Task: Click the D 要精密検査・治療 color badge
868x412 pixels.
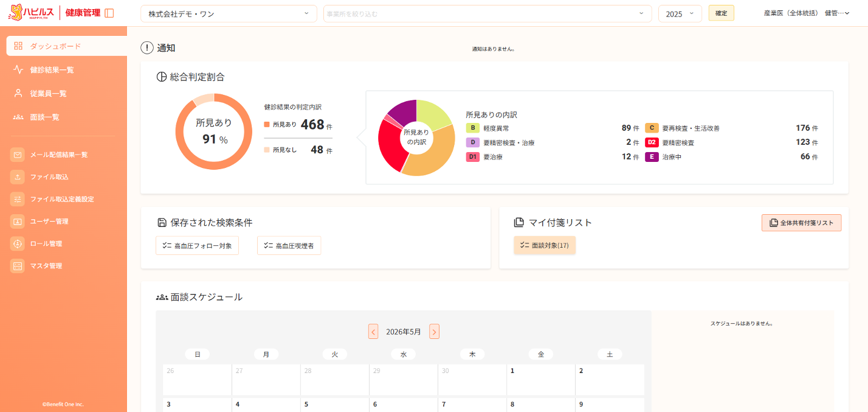Action: point(473,142)
